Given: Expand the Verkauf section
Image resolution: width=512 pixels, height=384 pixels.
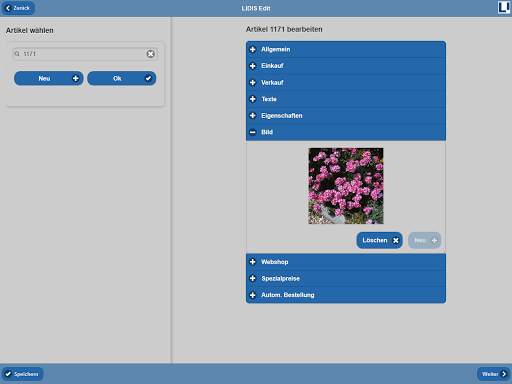Looking at the screenshot, I should point(346,83).
